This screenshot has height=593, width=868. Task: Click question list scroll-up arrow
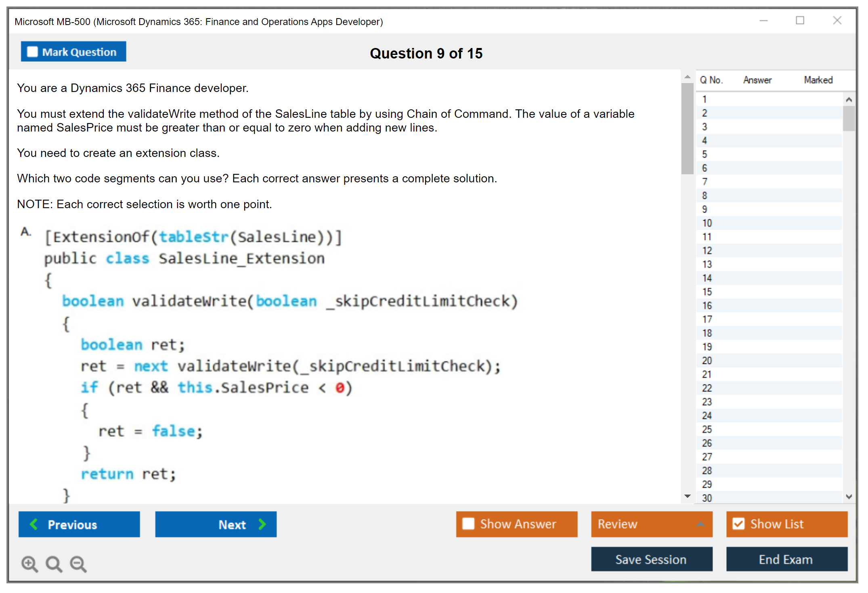[x=849, y=100]
